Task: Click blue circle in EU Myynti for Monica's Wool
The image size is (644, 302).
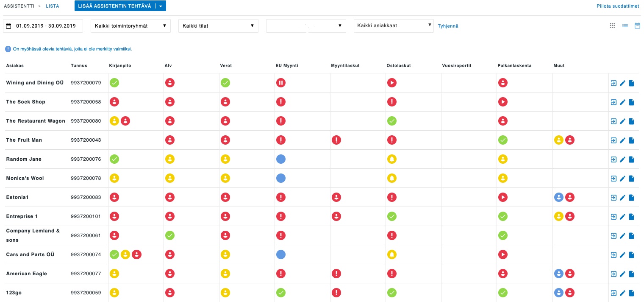Action: [280, 178]
